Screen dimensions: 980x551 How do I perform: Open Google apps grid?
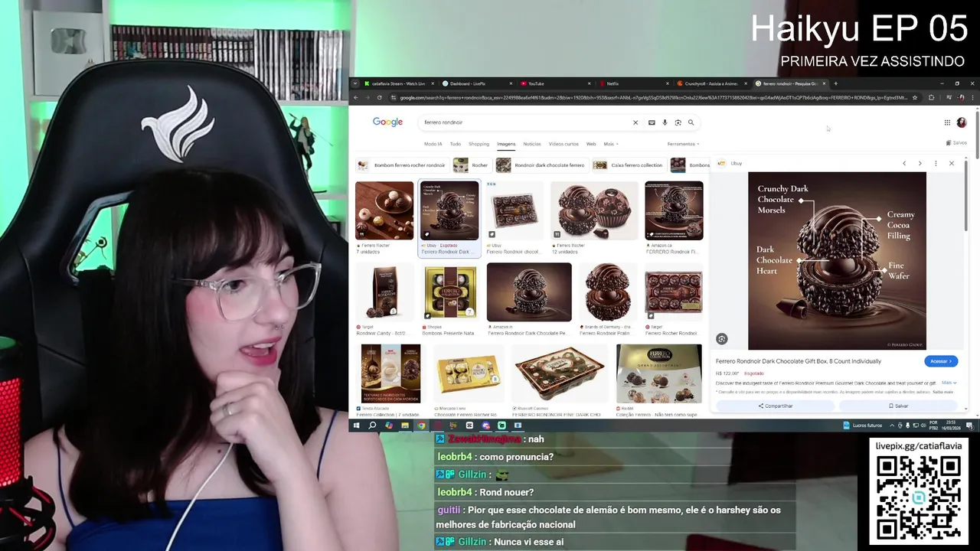coord(947,122)
